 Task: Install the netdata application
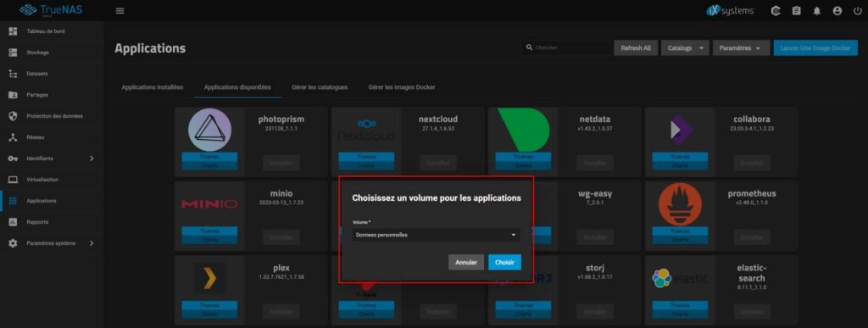[x=595, y=163]
